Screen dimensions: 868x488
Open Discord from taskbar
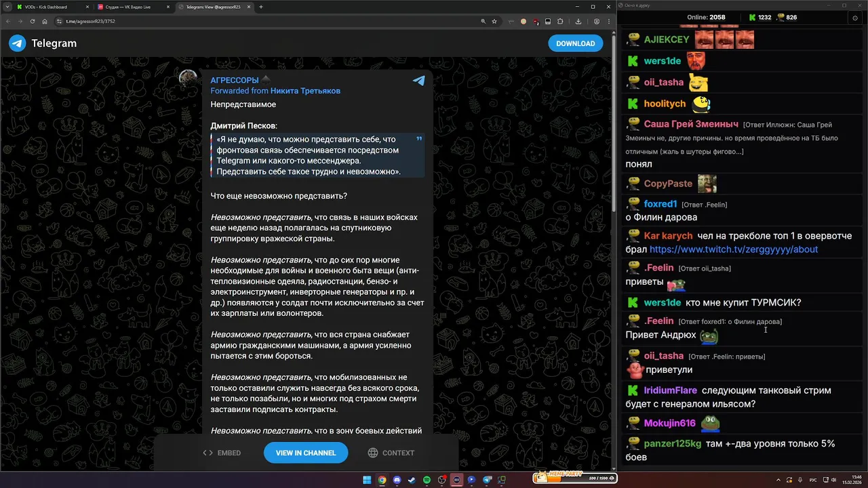point(397,480)
